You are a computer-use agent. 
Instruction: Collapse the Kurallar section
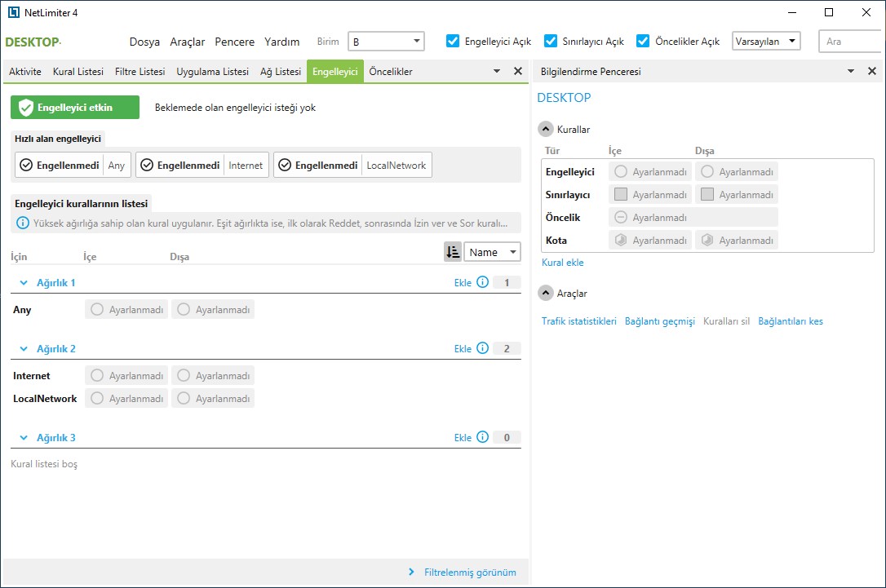pos(545,130)
